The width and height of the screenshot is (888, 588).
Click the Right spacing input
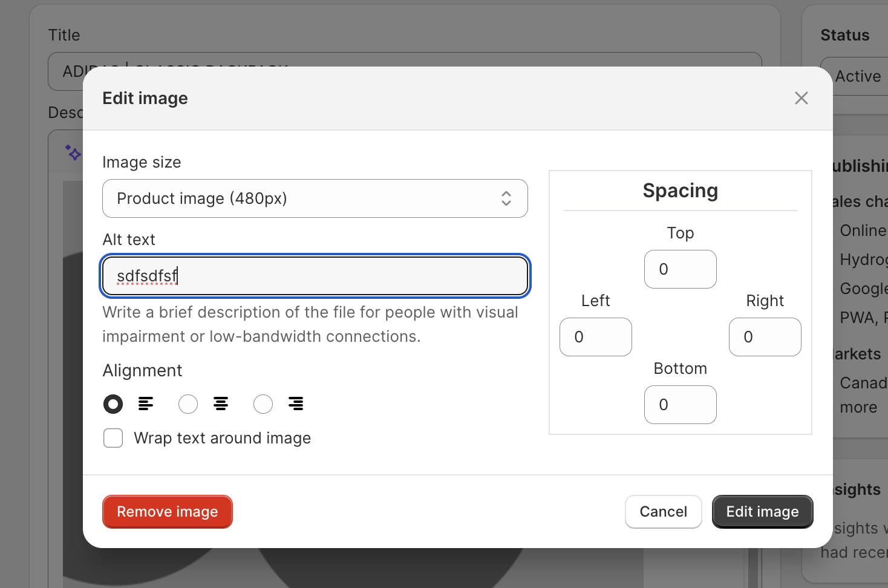pyautogui.click(x=765, y=337)
